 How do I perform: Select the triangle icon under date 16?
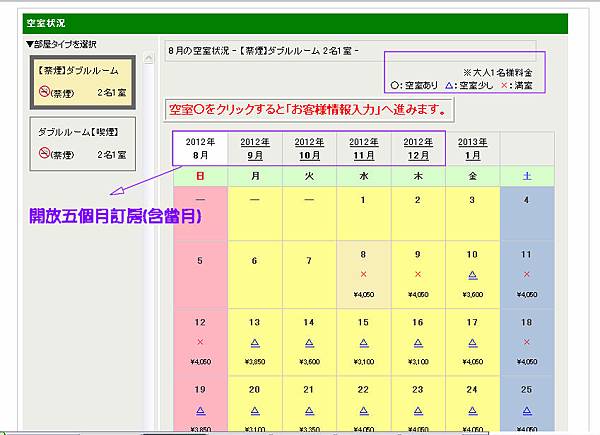point(418,343)
